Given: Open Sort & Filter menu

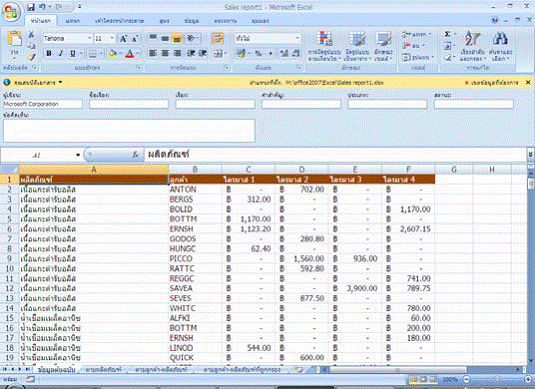Looking at the screenshot, I should (x=472, y=46).
